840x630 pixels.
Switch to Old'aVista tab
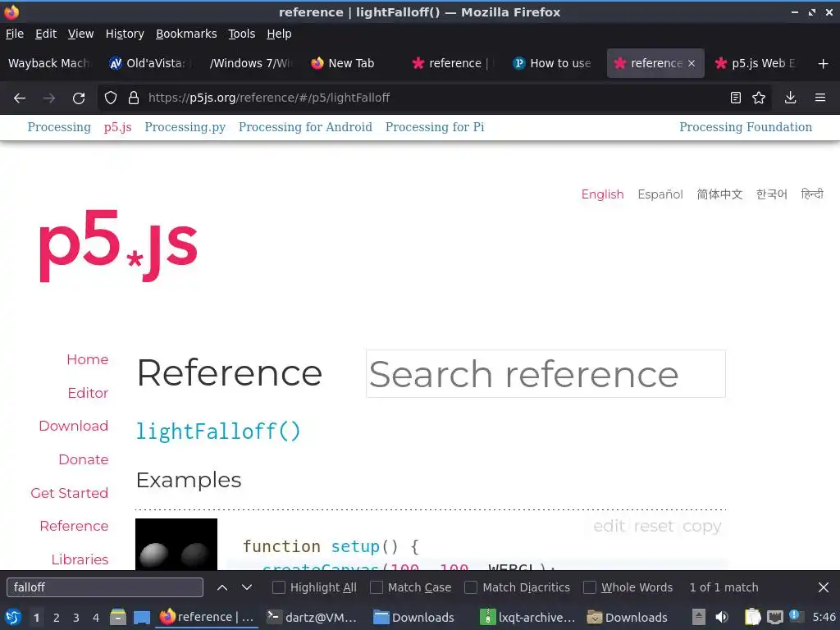click(x=148, y=63)
